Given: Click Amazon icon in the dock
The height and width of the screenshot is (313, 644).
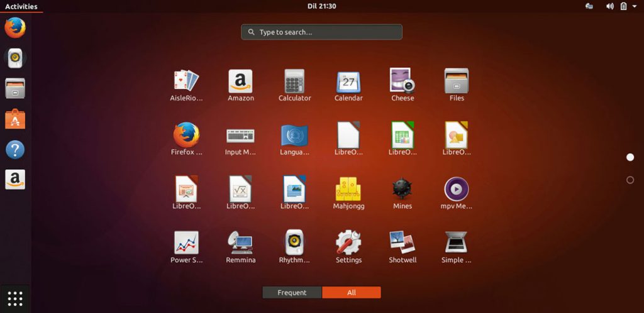Looking at the screenshot, I should 15,180.
